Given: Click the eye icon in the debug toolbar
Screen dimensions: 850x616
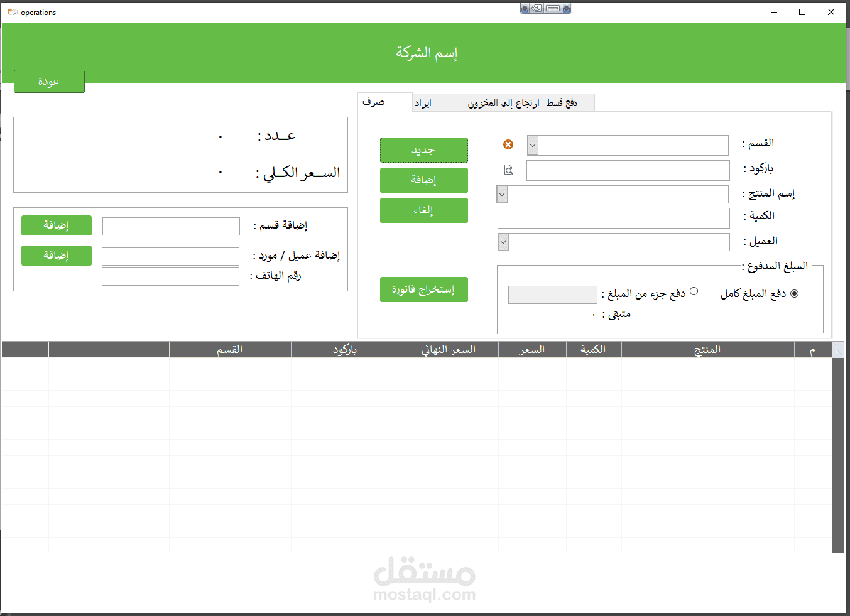Looking at the screenshot, I should click(537, 8).
